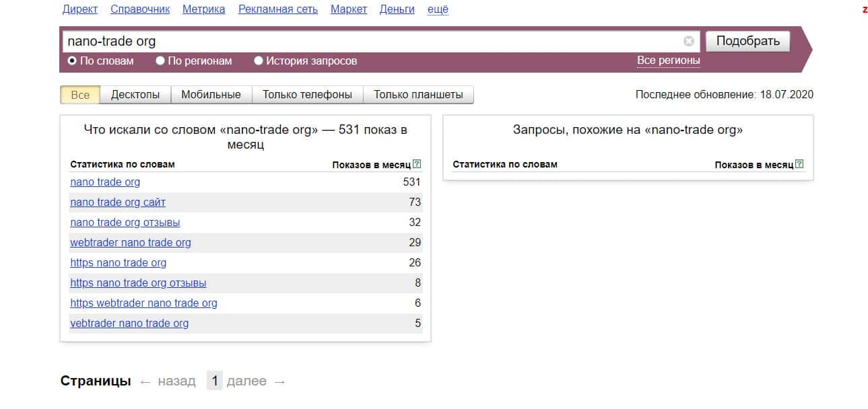868x409 pixels.
Task: Click the help icon in the left statistics table
Action: [x=417, y=164]
